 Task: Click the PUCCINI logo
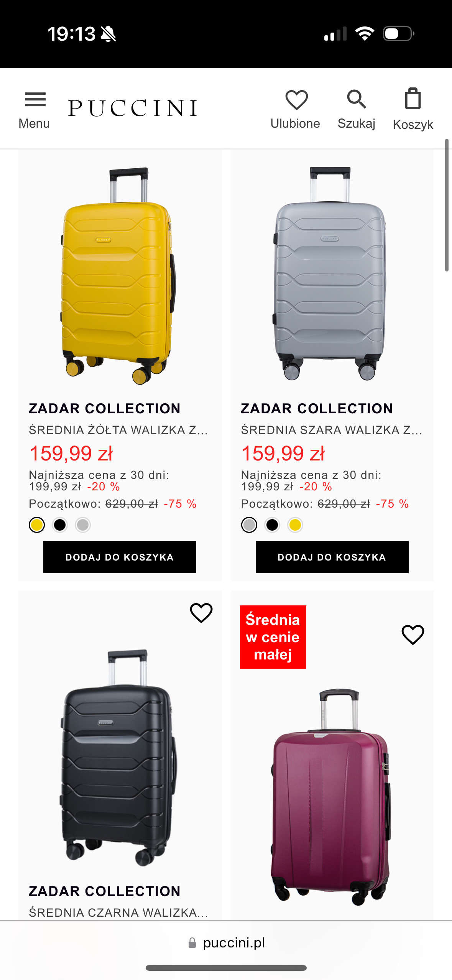tap(133, 108)
